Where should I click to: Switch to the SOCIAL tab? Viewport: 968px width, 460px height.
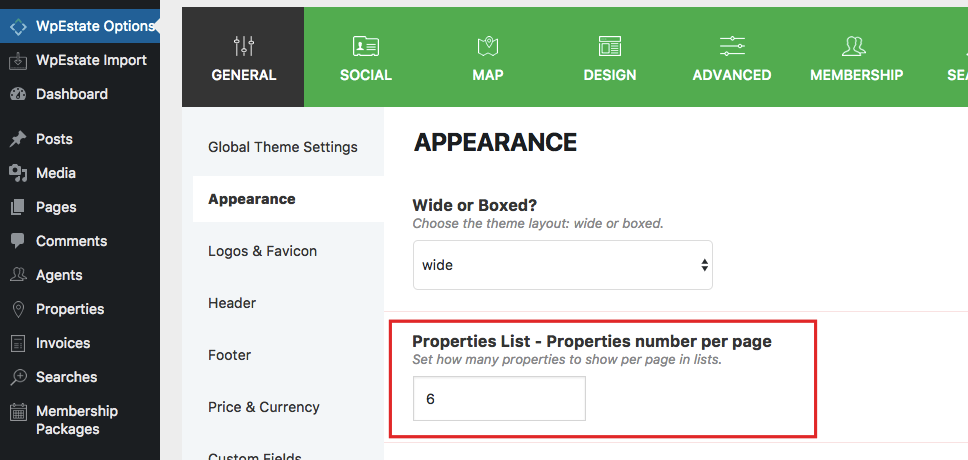[365, 57]
